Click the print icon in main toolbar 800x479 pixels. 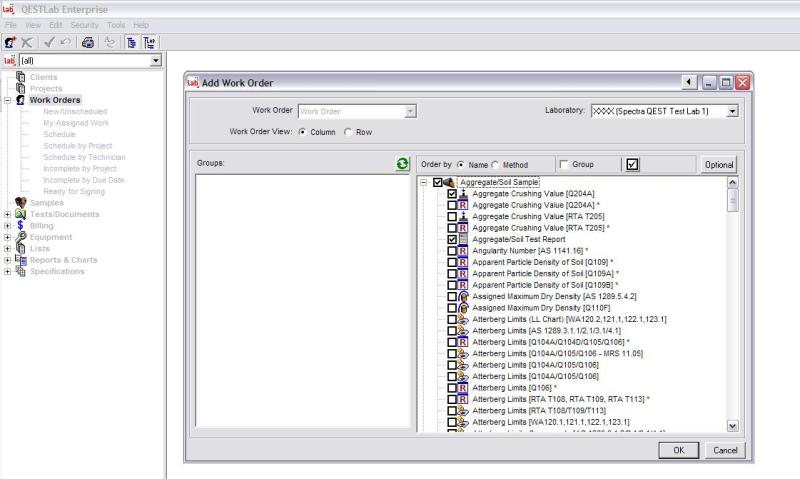point(88,43)
